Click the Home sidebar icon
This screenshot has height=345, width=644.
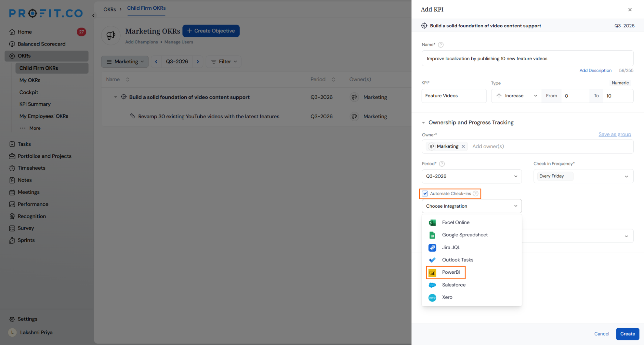[12, 32]
